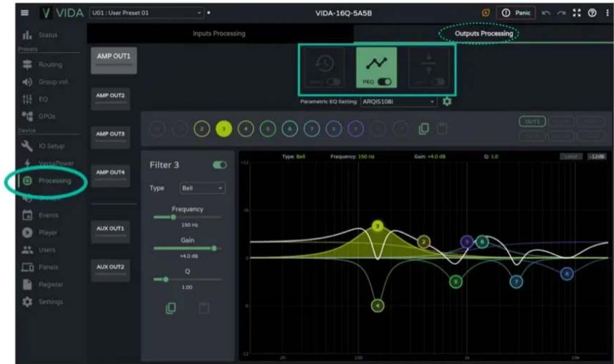This screenshot has width=614, height=364.
Task: Open the filter Type Bell dropdown
Action: pyautogui.click(x=202, y=188)
